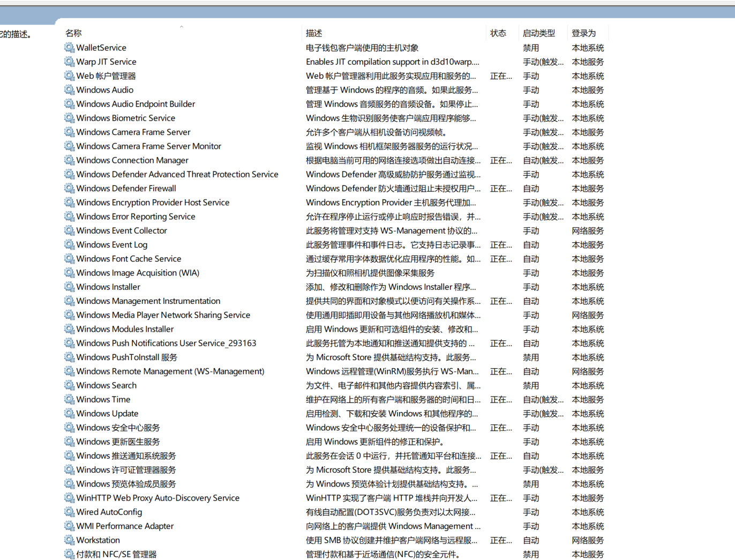735x560 pixels.
Task: Select Windows Push Notifications User Service_293163
Action: [166, 343]
